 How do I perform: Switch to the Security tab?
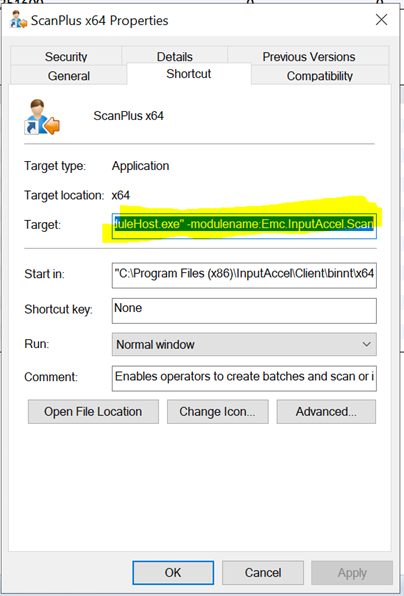pos(66,56)
